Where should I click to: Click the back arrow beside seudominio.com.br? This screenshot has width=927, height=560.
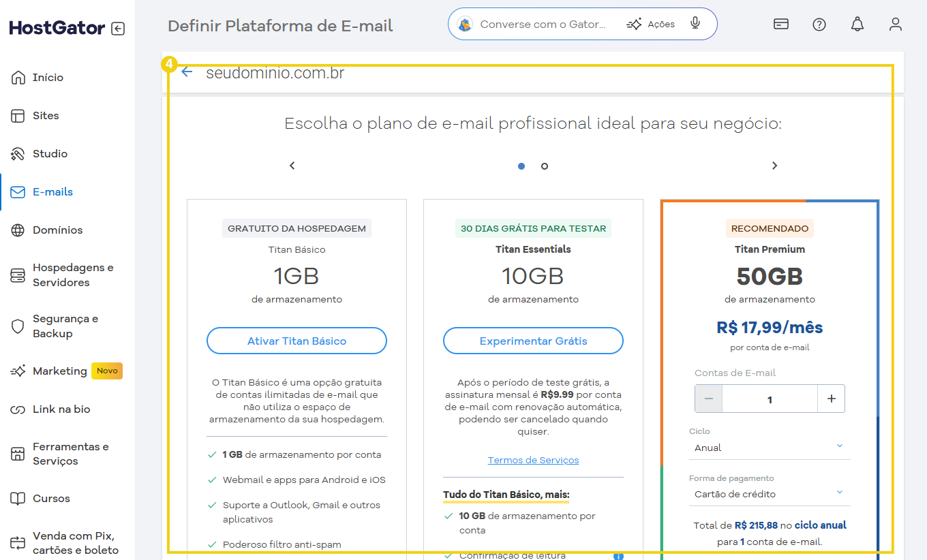187,72
